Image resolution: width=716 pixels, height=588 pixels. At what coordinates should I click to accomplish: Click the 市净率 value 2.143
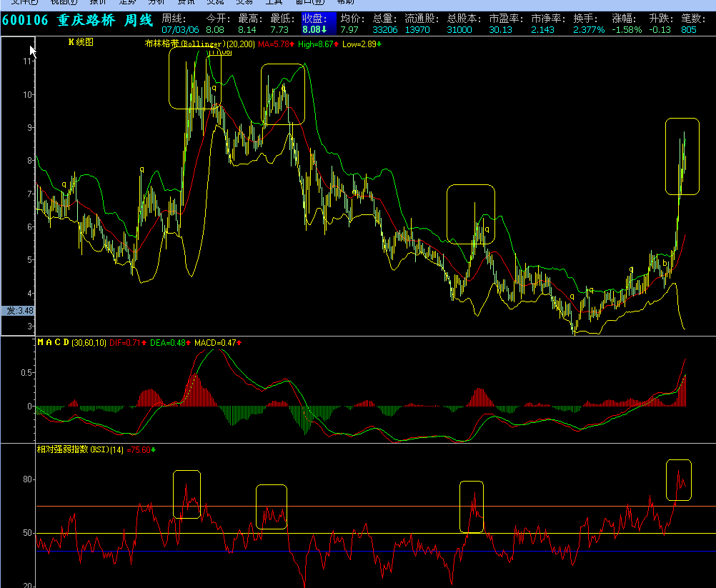(542, 30)
